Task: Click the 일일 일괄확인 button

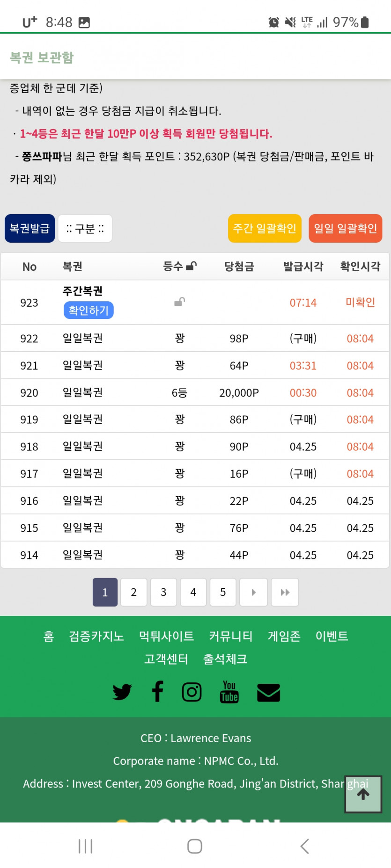Action: (x=346, y=228)
